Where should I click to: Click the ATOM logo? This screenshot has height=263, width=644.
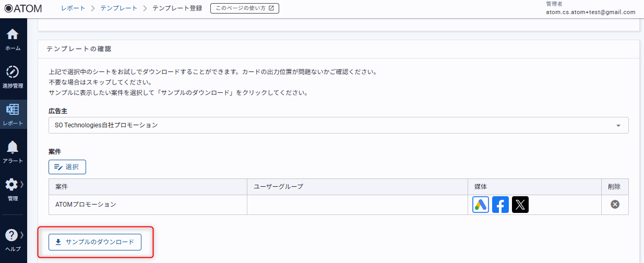[23, 8]
